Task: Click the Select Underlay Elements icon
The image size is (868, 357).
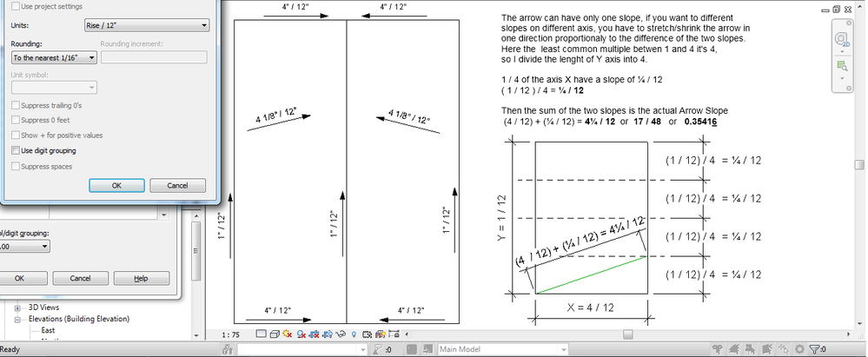Action: pos(733,348)
